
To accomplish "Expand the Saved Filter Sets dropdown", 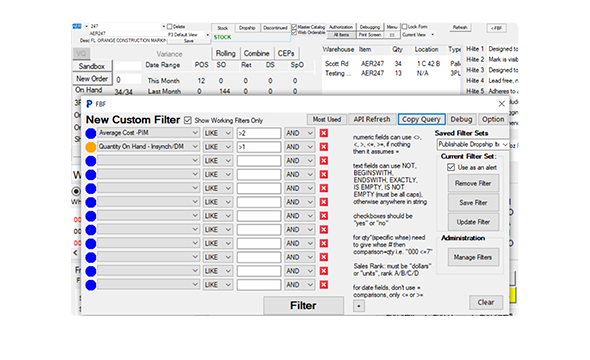I will click(x=505, y=144).
